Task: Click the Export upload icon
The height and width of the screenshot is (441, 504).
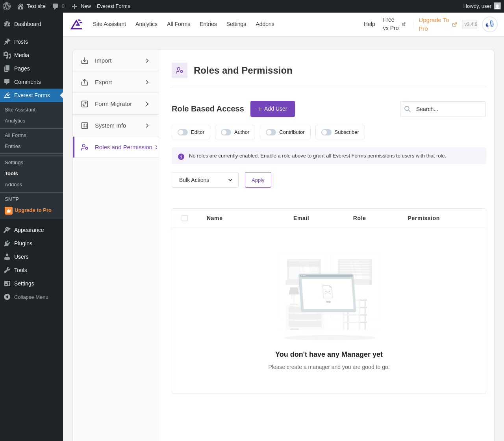Action: [85, 82]
